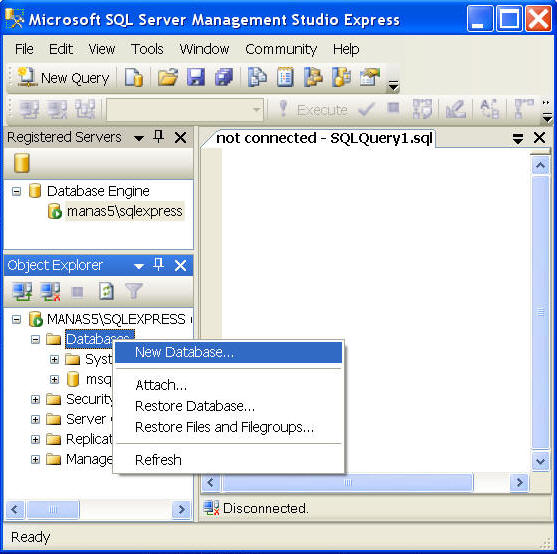Screen dimensions: 557x554
Task: Click the Open File folder icon
Action: 167,77
